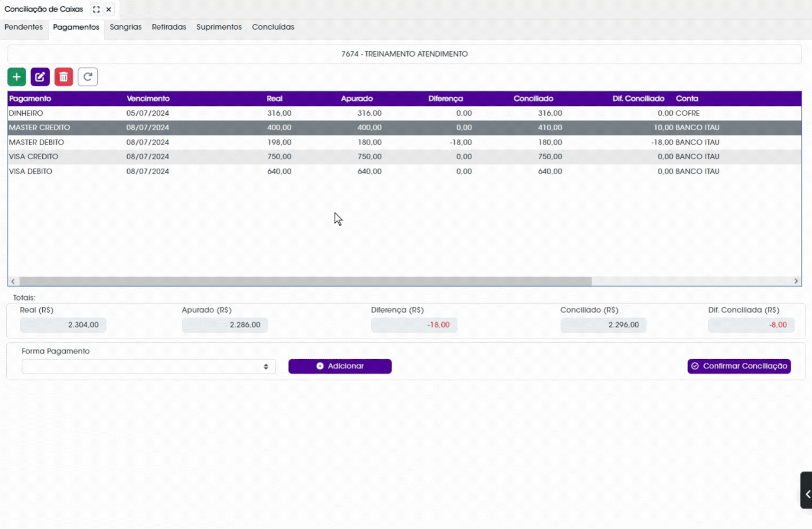Switch to the Sangrias tab

(x=125, y=27)
